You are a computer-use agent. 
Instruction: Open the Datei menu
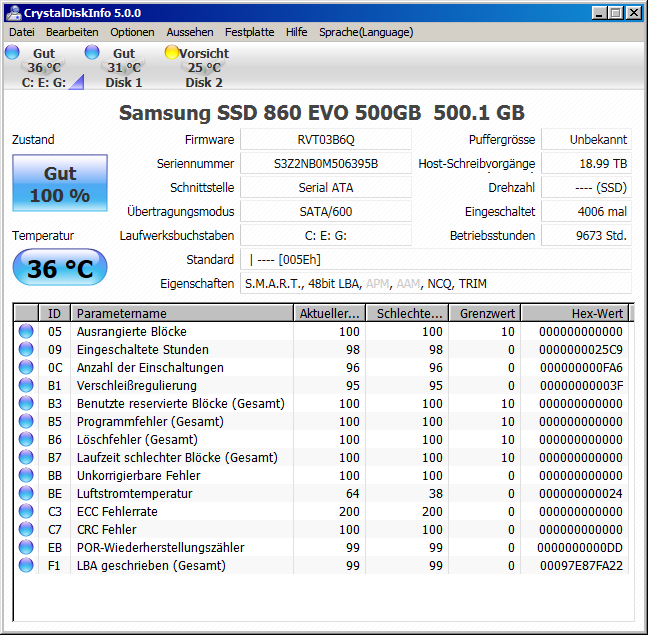(22, 32)
